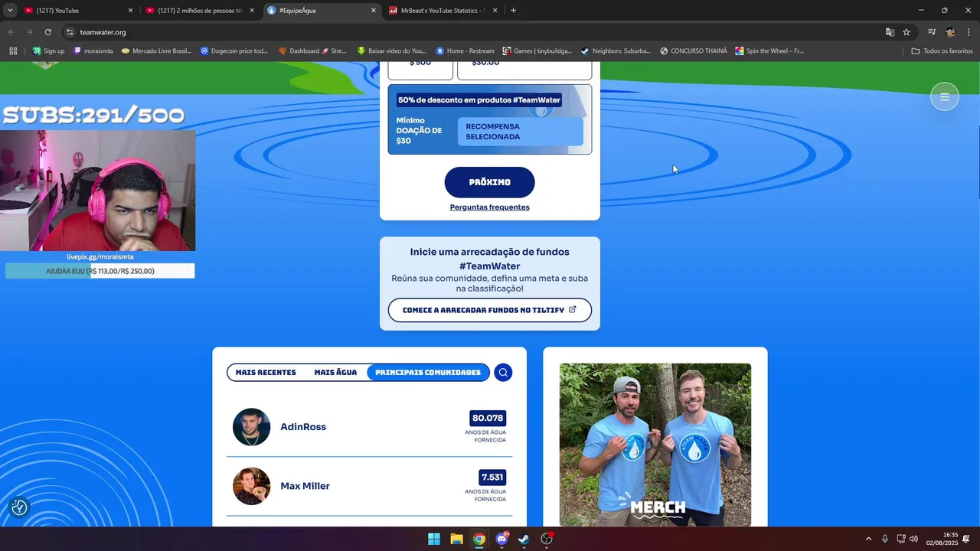980x551 pixels.
Task: Open File Explorer from the taskbar
Action: tap(456, 539)
